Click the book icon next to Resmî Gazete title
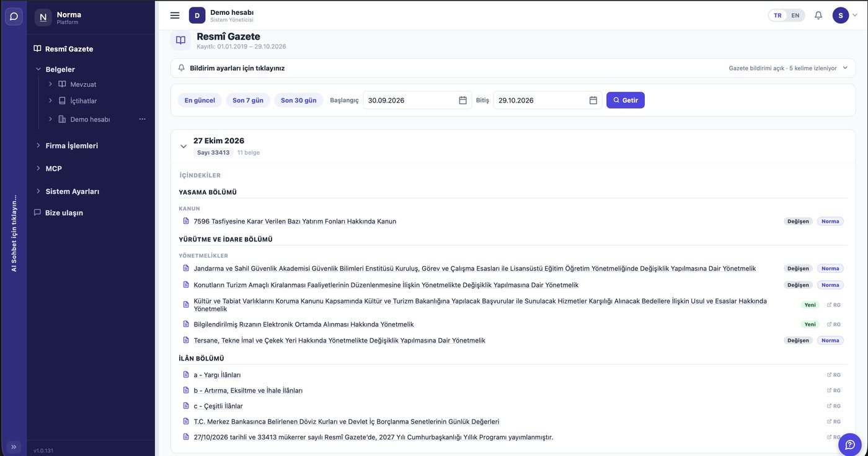This screenshot has width=868, height=456. click(x=180, y=40)
